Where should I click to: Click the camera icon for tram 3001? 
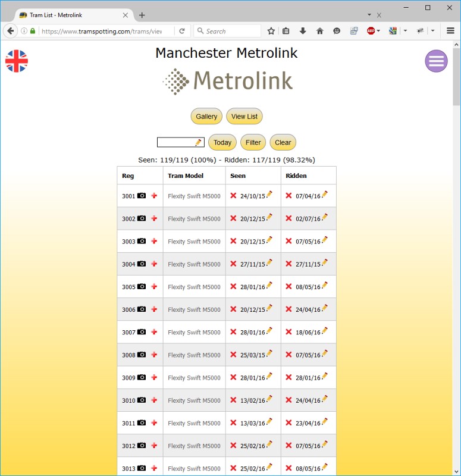click(x=142, y=196)
